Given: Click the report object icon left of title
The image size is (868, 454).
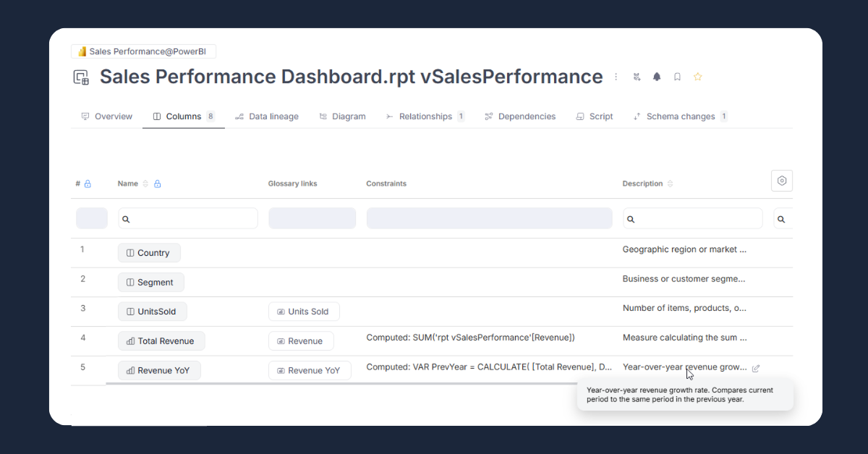Looking at the screenshot, I should [82, 77].
